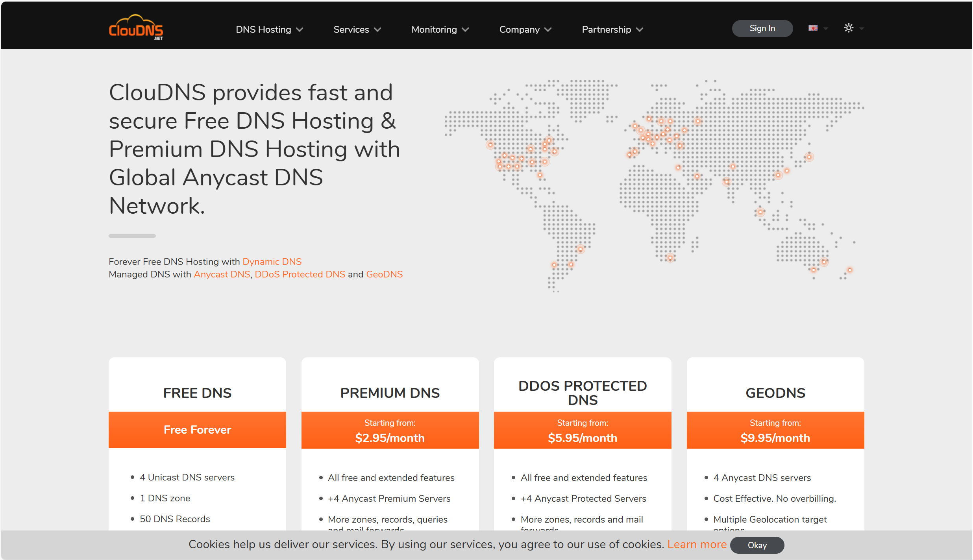Viewport: 973px width, 560px height.
Task: Click '+4 Anycast Protected Servers' text
Action: 583,499
